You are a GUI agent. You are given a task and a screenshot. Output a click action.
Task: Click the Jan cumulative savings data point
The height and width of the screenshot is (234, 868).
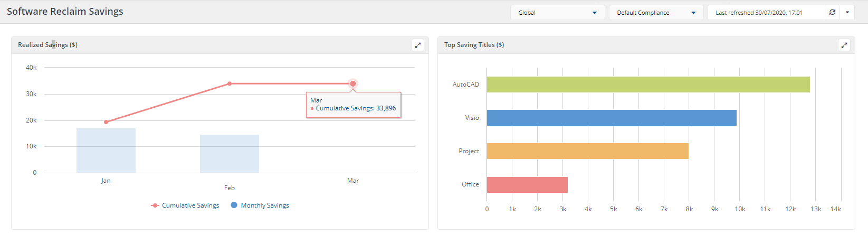coord(106,122)
